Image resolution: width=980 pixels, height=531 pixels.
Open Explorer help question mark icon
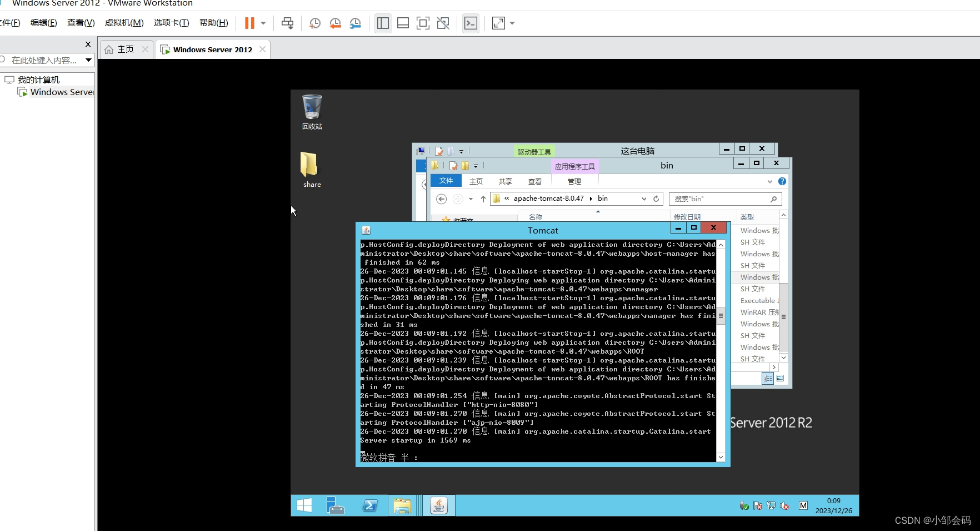pos(782,181)
